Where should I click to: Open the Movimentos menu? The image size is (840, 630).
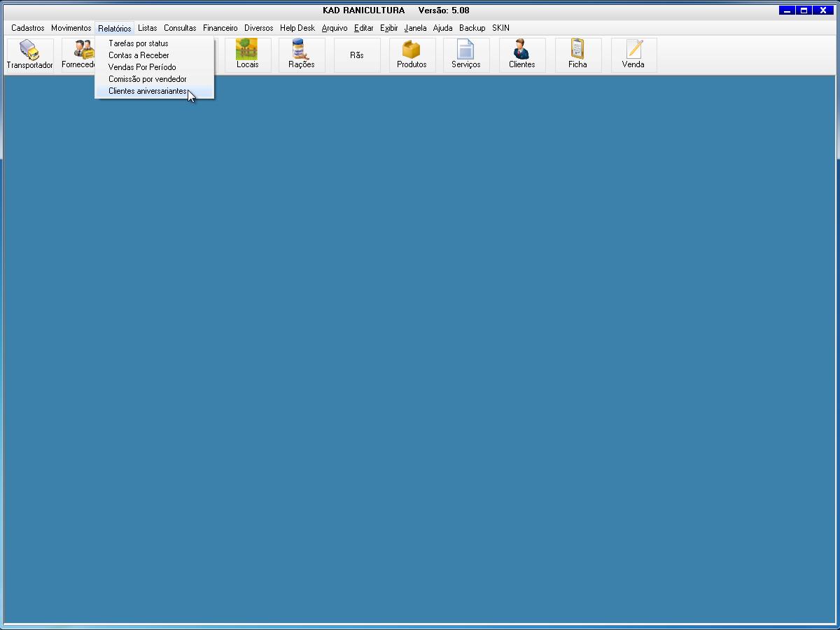click(x=71, y=28)
